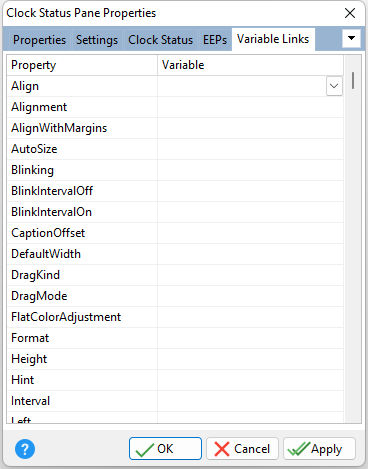Open the tab overflow dropdown arrow
This screenshot has height=469, width=368.
coord(351,38)
